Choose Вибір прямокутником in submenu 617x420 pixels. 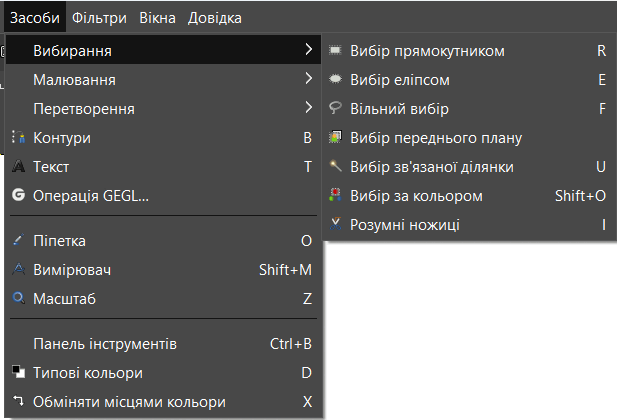point(469,51)
